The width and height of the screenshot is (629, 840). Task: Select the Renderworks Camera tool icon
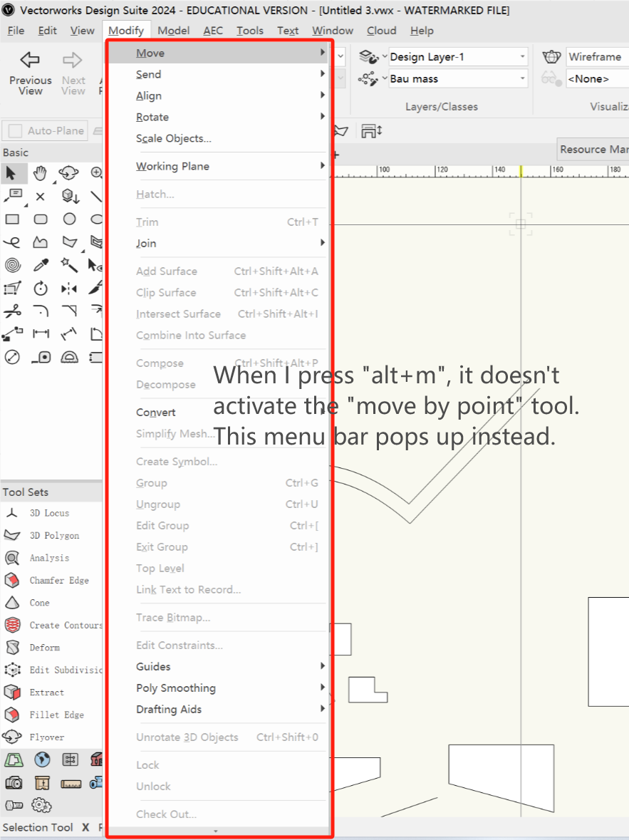(x=14, y=782)
